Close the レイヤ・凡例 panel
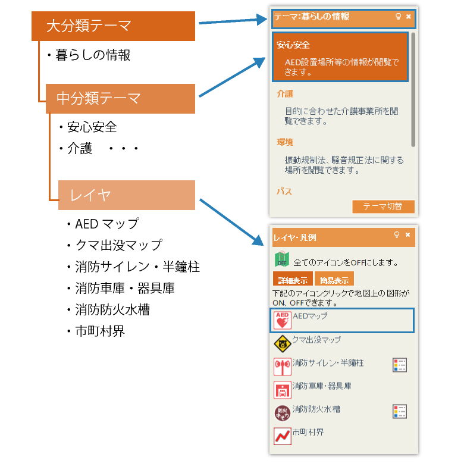This screenshot has width=464, height=476. pos(408,234)
